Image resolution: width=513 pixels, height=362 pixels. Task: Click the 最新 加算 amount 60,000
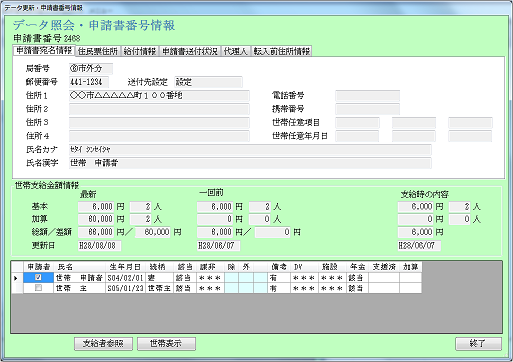pyautogui.click(x=96, y=219)
